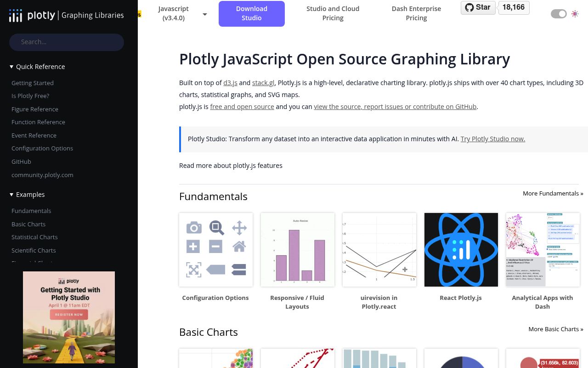Viewport: 588px width, 368px height.
Task: Select Statistical Charts in the sidebar
Action: [34, 237]
